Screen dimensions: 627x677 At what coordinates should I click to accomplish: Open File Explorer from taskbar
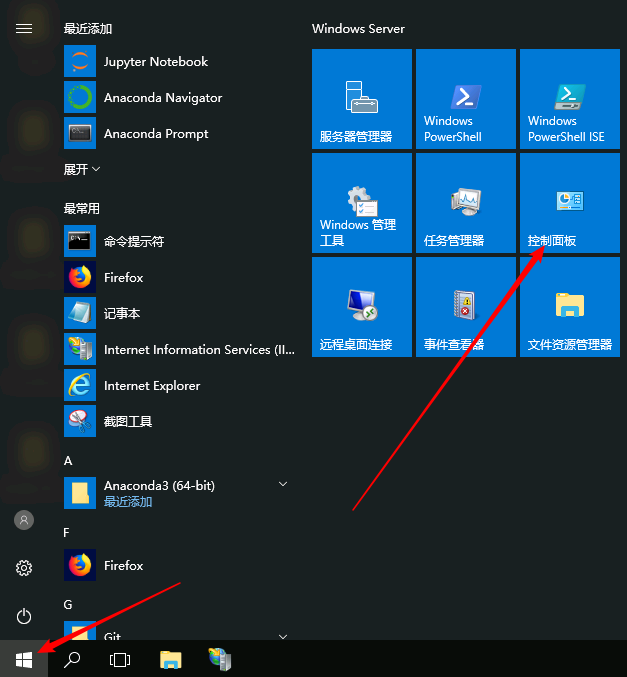(x=171, y=659)
